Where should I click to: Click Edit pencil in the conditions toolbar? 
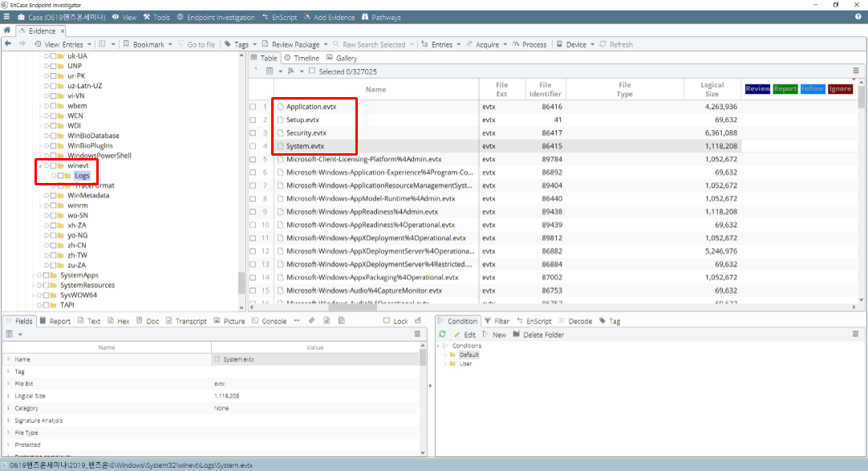pyautogui.click(x=464, y=335)
